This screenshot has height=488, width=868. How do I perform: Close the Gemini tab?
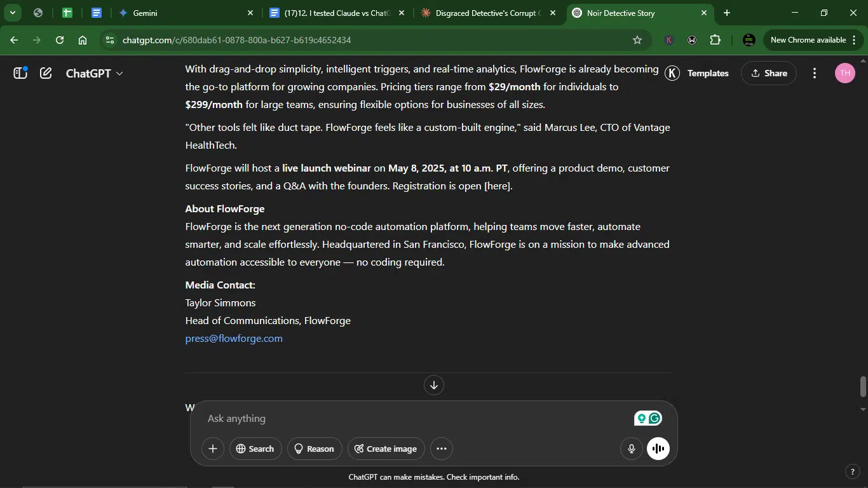click(250, 13)
